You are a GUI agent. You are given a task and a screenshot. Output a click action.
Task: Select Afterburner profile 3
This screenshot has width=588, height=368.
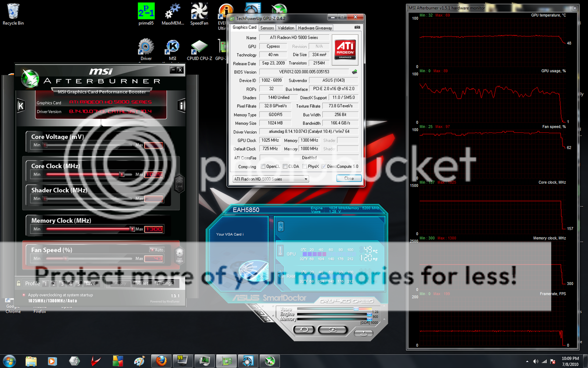62,283
